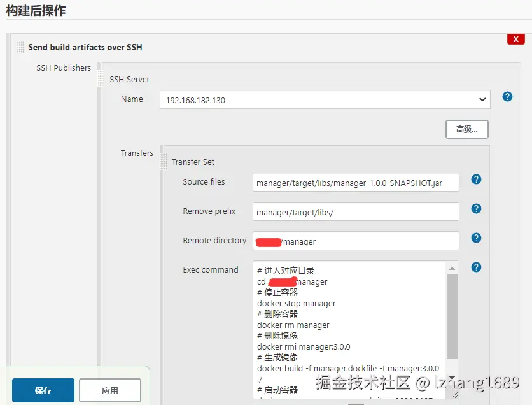Open the help tooltip next to the Name dropdown
The image size is (532, 405).
tap(507, 96)
